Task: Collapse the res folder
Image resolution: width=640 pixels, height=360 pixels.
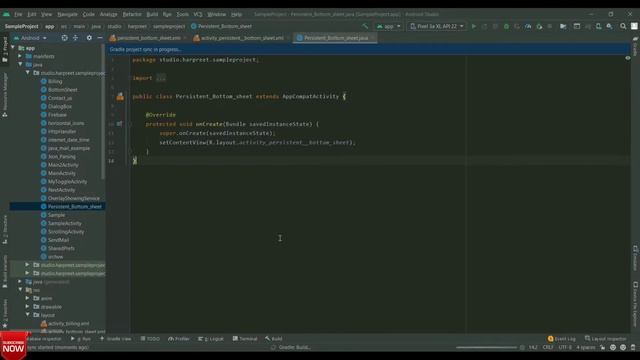Action: click(20, 290)
